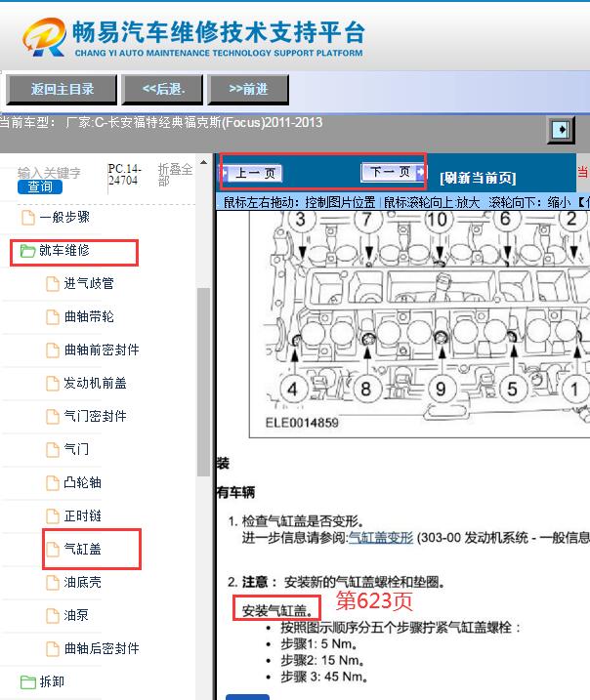Go forward with >>前进 button
This screenshot has width=590, height=700.
[248, 89]
